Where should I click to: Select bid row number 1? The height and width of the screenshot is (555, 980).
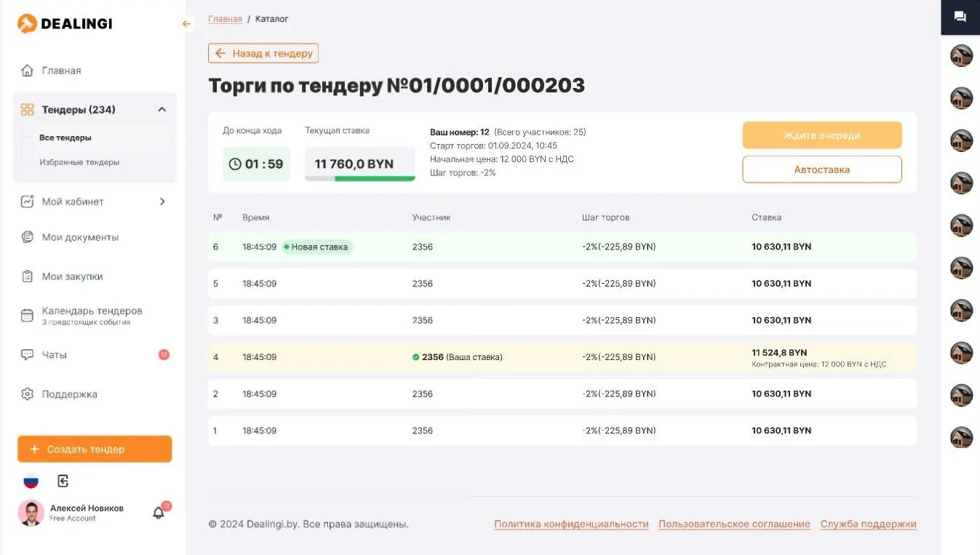562,431
